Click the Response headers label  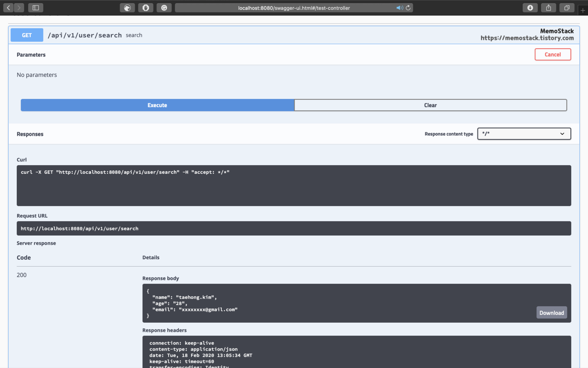(164, 330)
